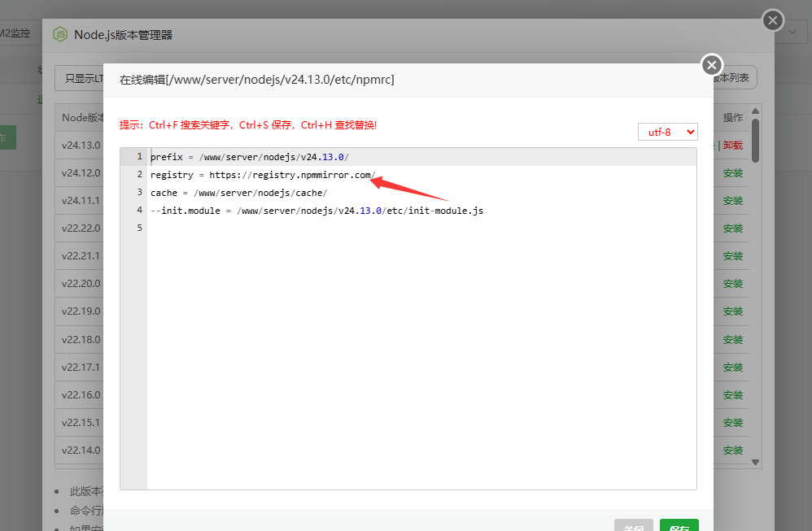This screenshot has width=812, height=531.
Task: Click line number 2 in the gutter
Action: [x=139, y=175]
